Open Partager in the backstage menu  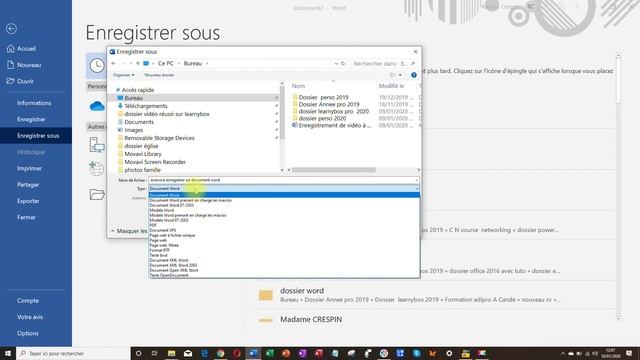[28, 184]
